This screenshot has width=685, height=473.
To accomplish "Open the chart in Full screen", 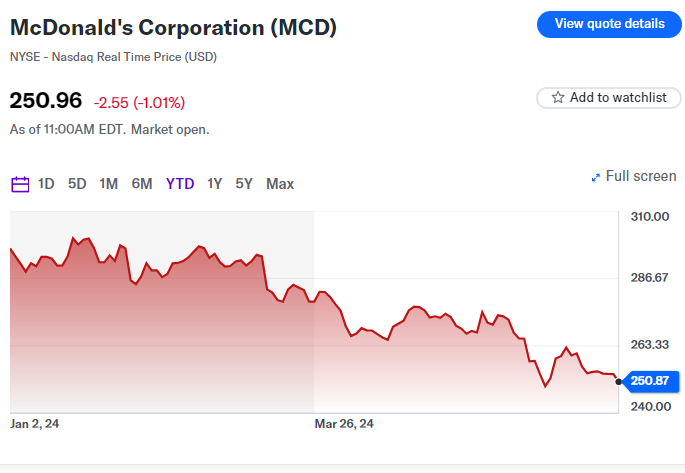I will coord(640,177).
